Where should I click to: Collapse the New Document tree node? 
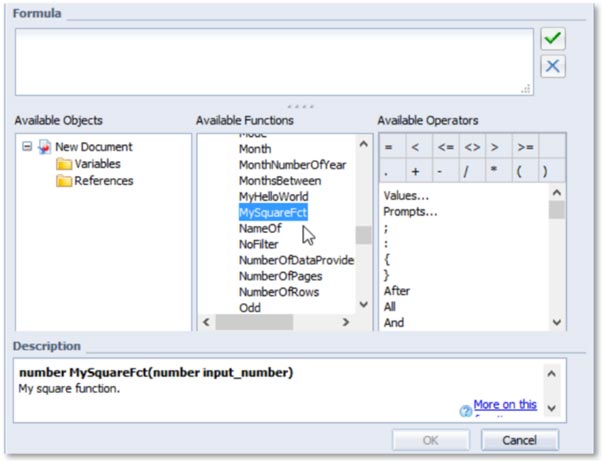27,147
